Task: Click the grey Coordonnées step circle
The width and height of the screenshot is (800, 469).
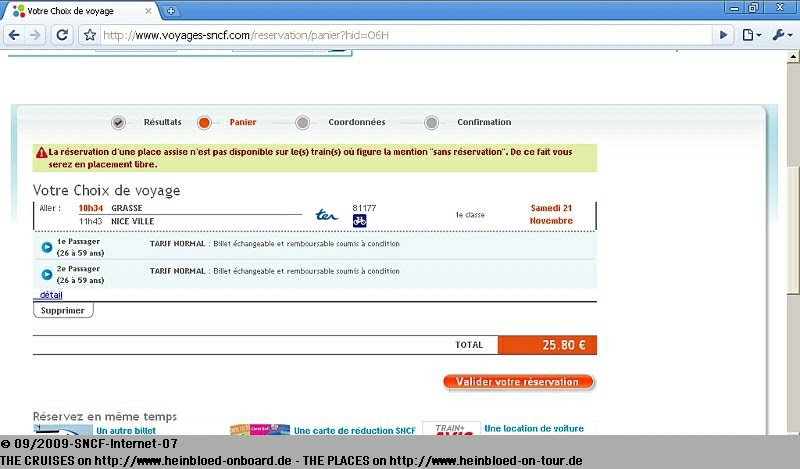Action: click(303, 122)
